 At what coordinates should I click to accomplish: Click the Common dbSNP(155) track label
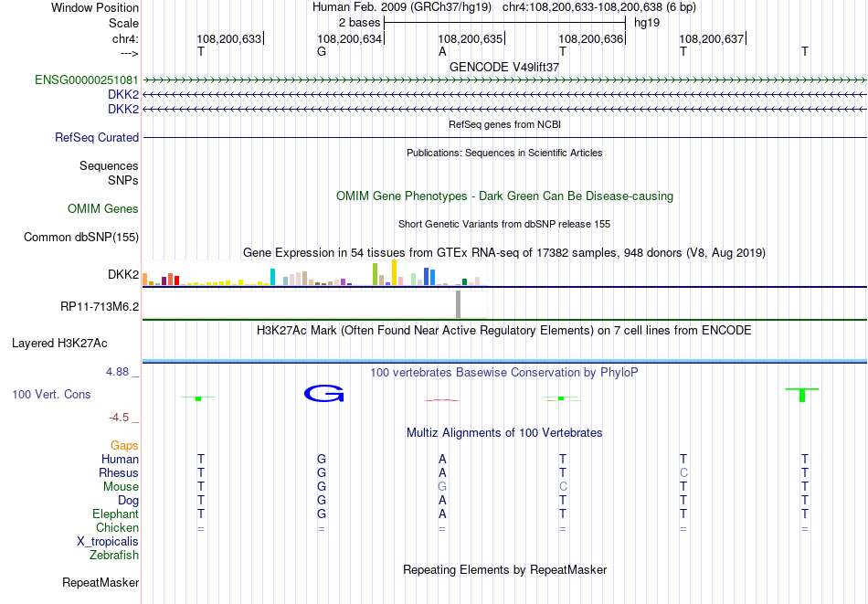tap(81, 237)
